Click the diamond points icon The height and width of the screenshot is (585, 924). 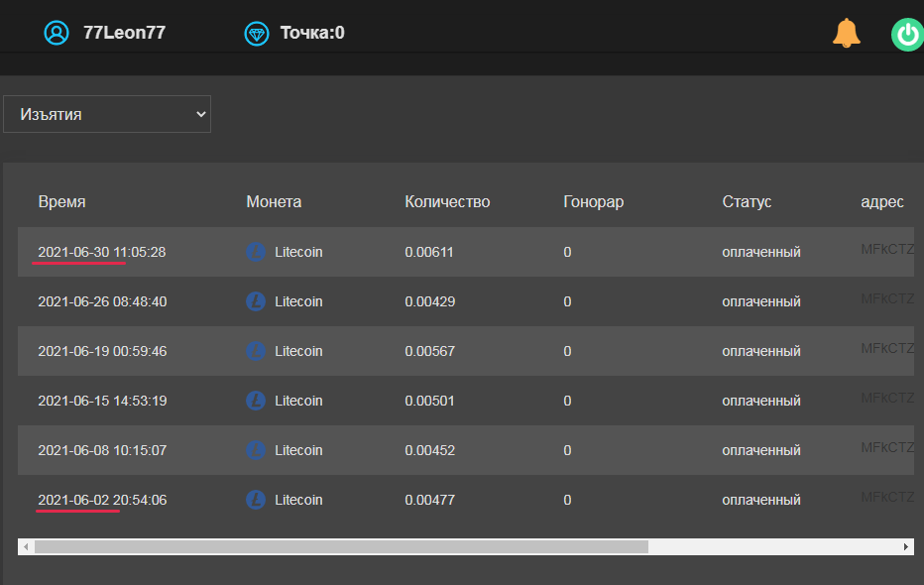click(257, 34)
